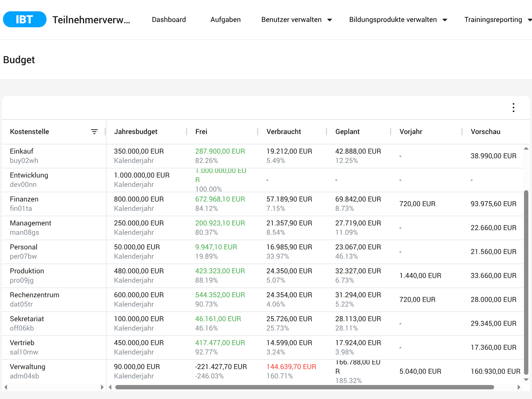532x399 pixels.
Task: Expand the Benutzer verwalten dropdown
Action: (x=330, y=20)
